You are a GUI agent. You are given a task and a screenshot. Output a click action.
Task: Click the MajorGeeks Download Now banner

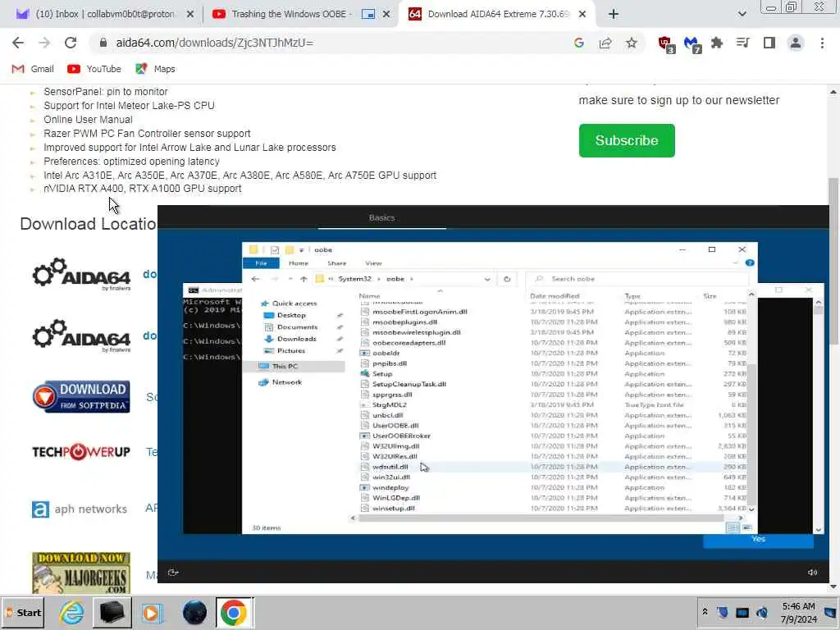[81, 573]
